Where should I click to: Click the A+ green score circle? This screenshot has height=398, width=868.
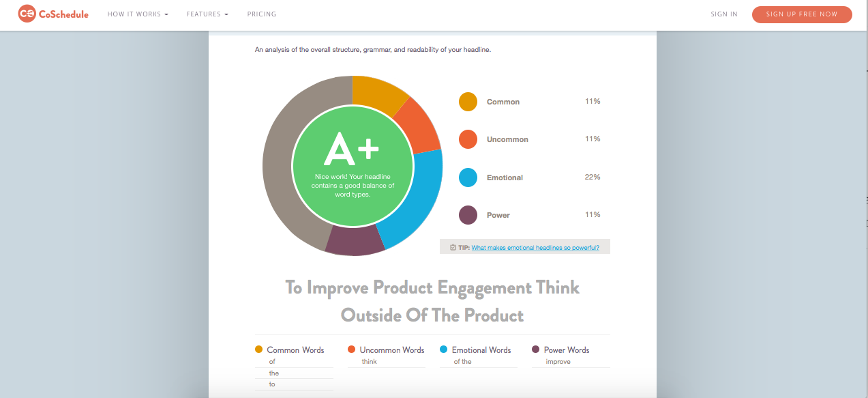[353, 166]
